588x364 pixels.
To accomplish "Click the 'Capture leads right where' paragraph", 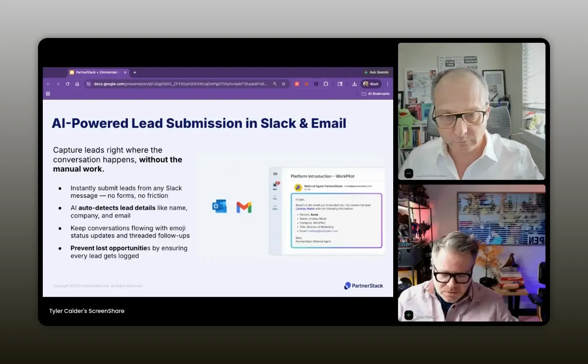I will point(118,160).
